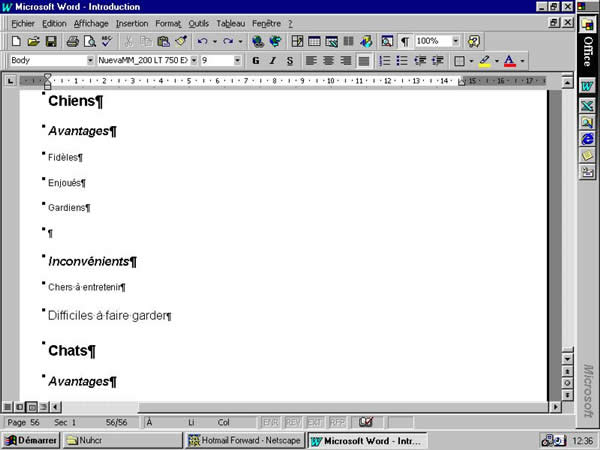Justify the paragraph text
The height and width of the screenshot is (450, 600).
coord(364,60)
